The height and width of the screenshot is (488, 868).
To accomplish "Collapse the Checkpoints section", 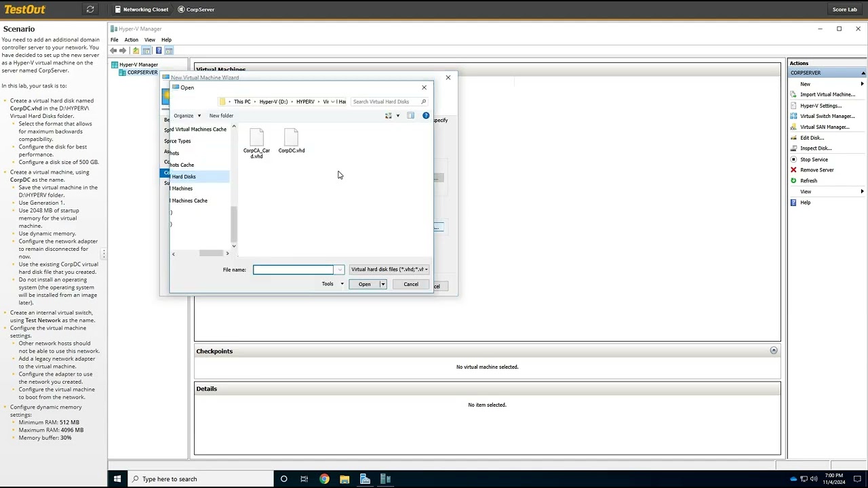I will (x=774, y=350).
